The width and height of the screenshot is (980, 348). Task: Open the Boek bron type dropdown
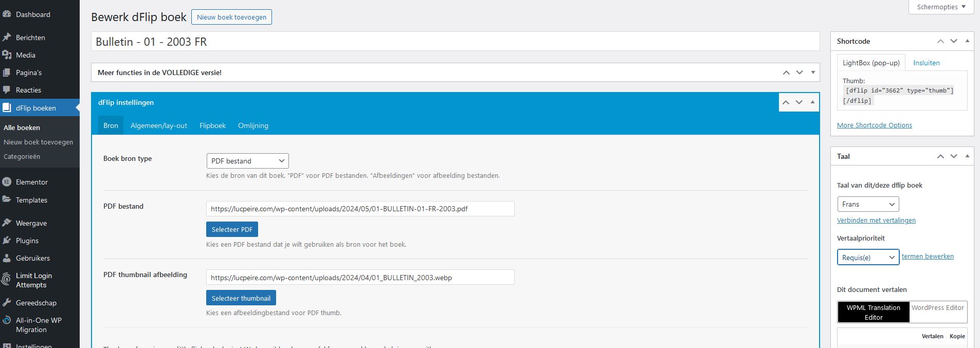[x=247, y=161]
